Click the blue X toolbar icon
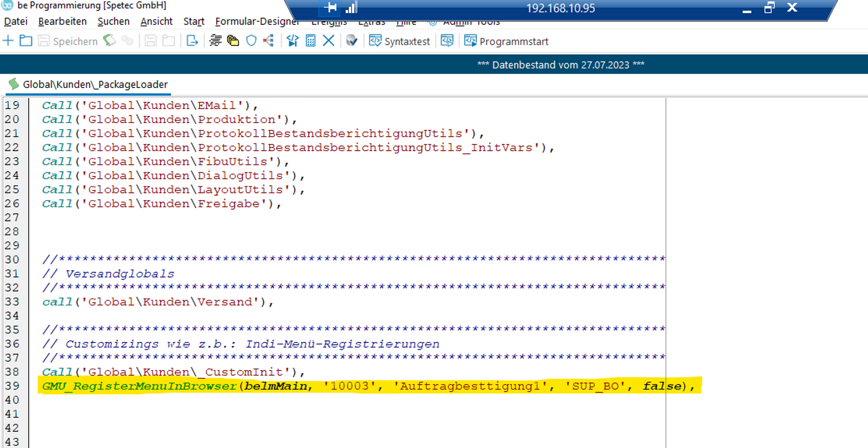This screenshot has height=448, width=868. point(328,41)
